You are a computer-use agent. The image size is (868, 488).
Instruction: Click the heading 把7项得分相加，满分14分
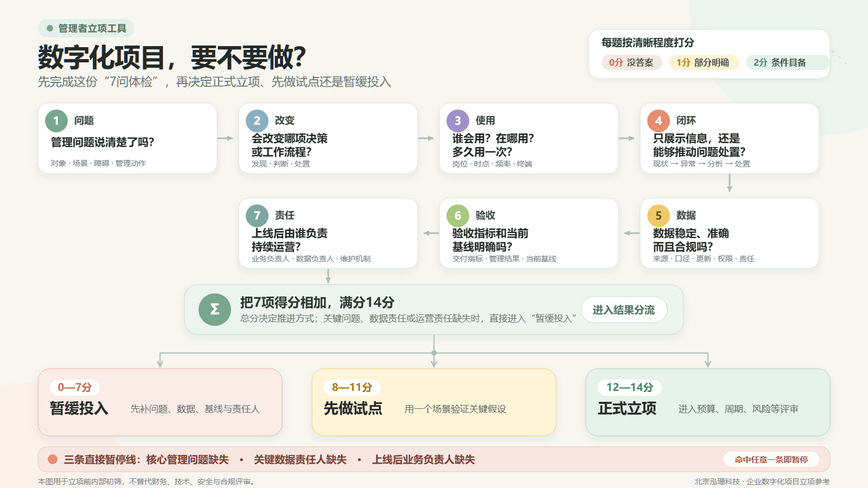[317, 302]
